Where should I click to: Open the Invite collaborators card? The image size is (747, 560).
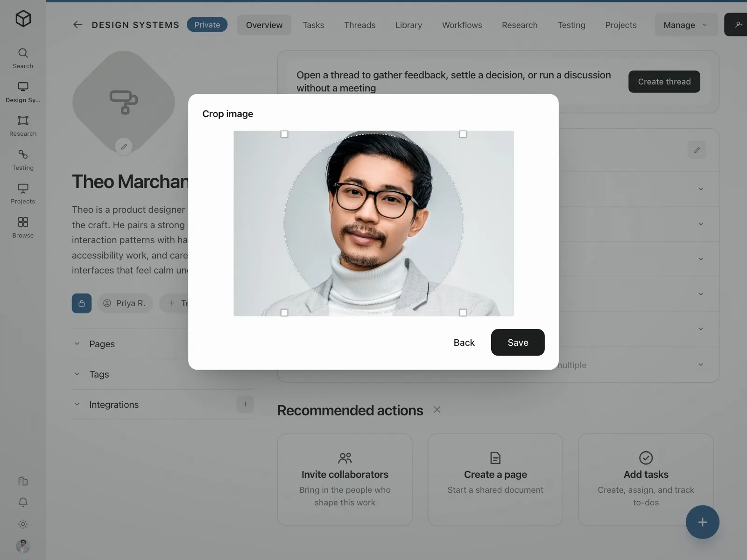click(x=345, y=480)
